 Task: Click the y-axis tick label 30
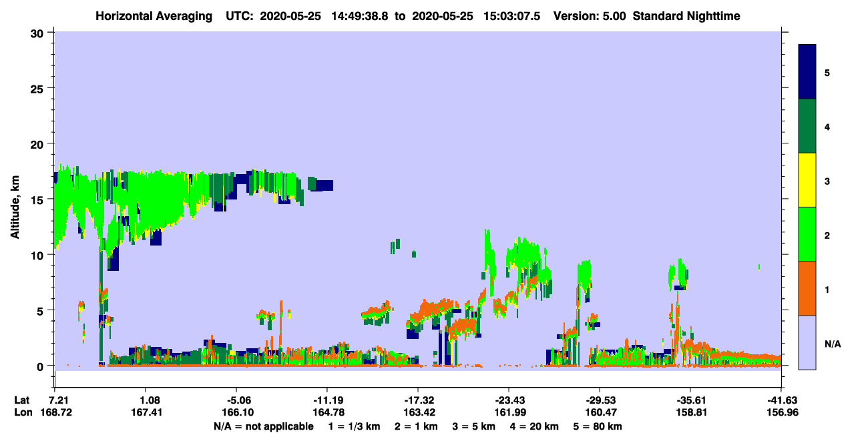point(39,33)
